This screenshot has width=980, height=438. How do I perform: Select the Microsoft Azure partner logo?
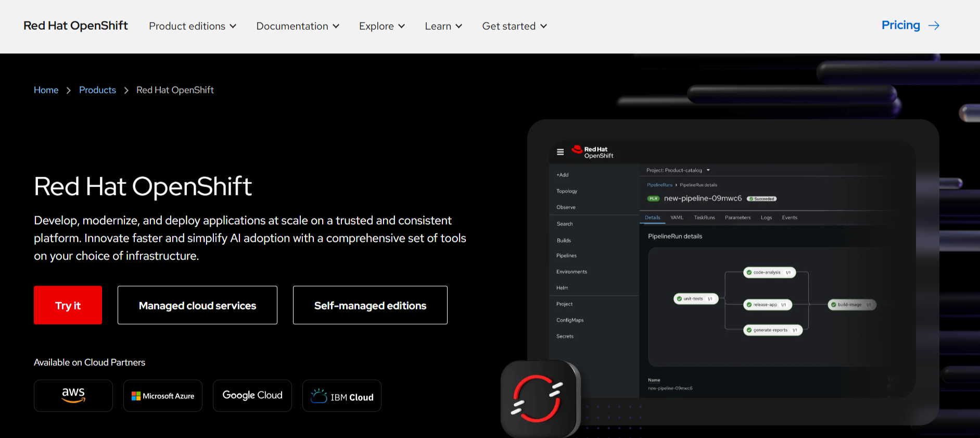[163, 396]
